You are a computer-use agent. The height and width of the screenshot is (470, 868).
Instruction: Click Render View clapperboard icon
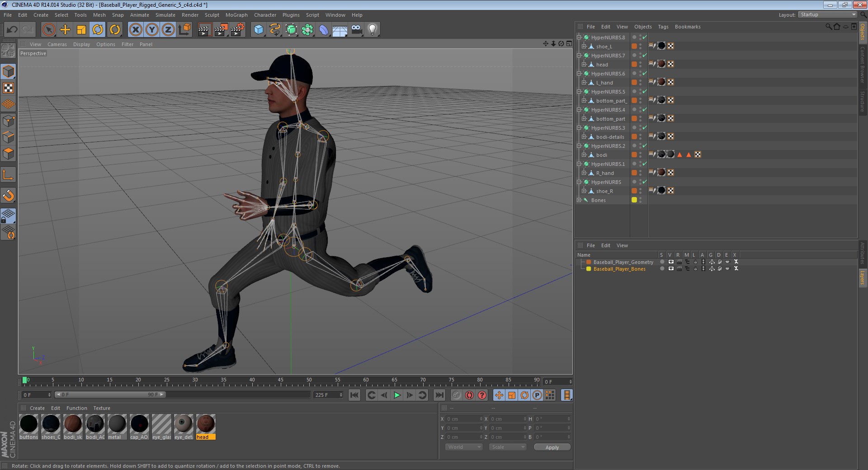pos(204,30)
